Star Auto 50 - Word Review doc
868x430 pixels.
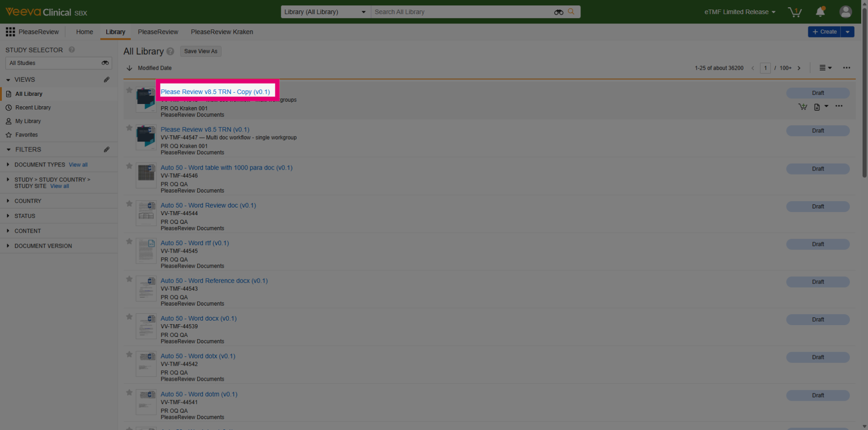pos(129,203)
